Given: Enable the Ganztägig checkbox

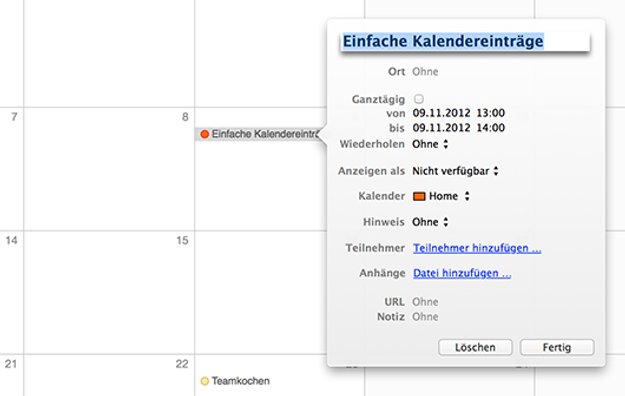Looking at the screenshot, I should coord(419,99).
